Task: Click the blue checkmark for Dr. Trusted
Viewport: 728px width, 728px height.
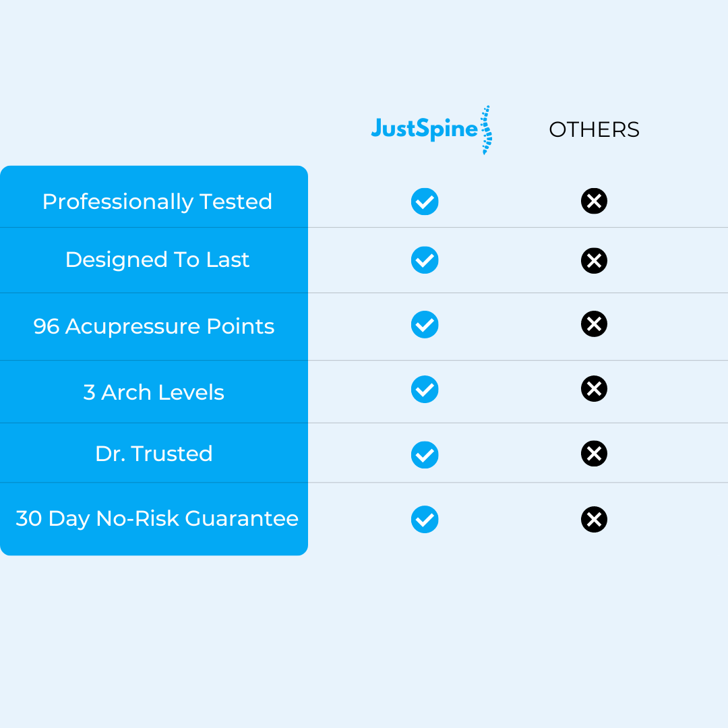Action: tap(425, 454)
